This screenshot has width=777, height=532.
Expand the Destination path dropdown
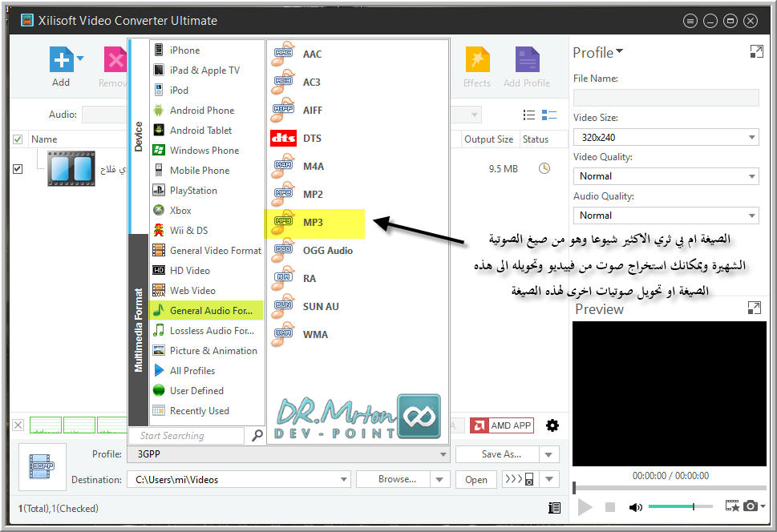point(343,479)
